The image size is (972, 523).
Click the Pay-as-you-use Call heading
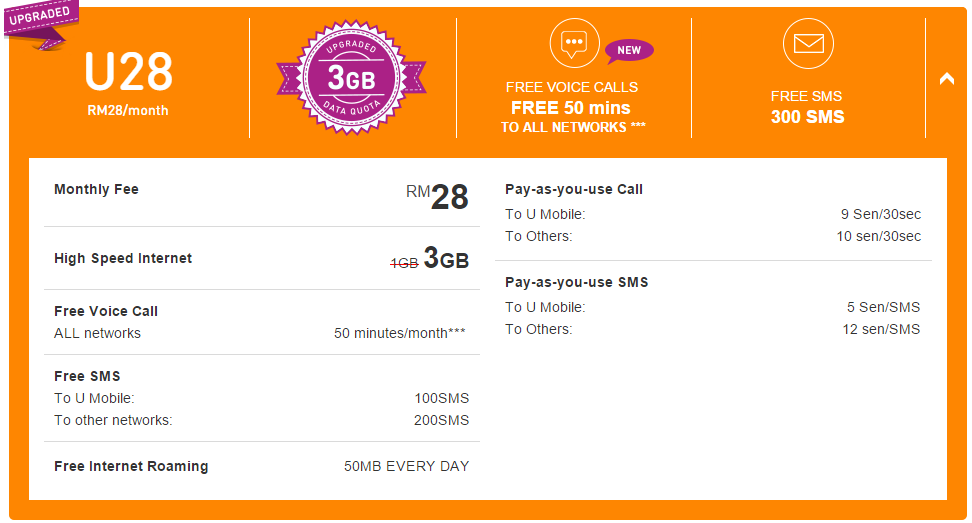pyautogui.click(x=573, y=190)
